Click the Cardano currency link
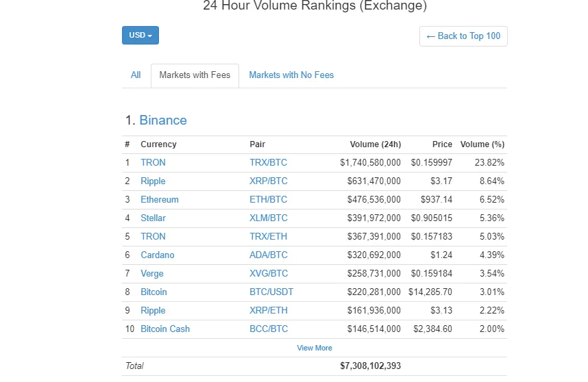 [x=157, y=255]
